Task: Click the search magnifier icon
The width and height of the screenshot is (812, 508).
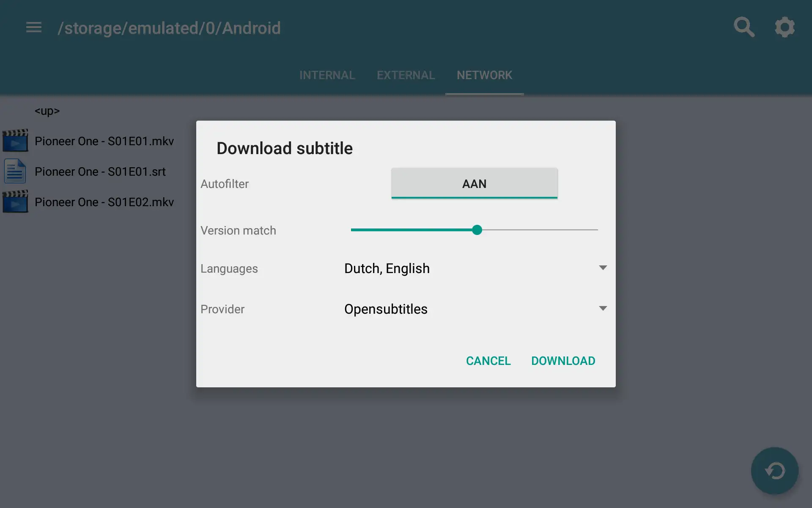Action: (x=744, y=28)
